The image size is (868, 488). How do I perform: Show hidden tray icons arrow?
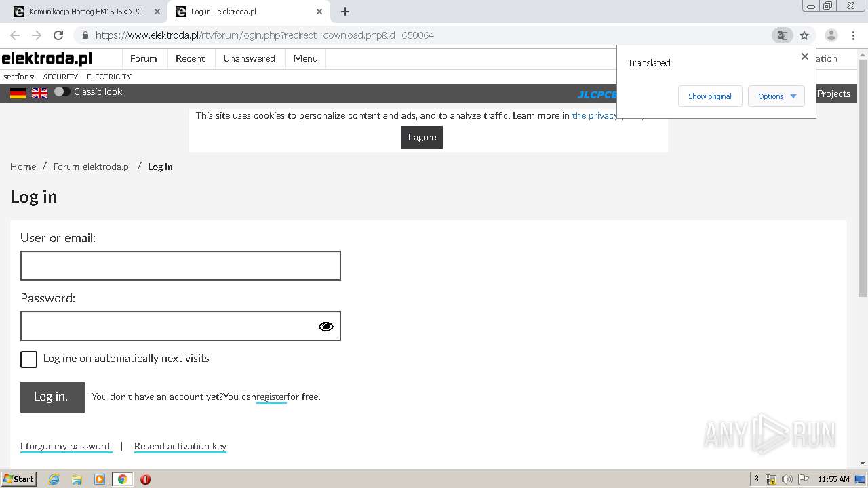[757, 479]
